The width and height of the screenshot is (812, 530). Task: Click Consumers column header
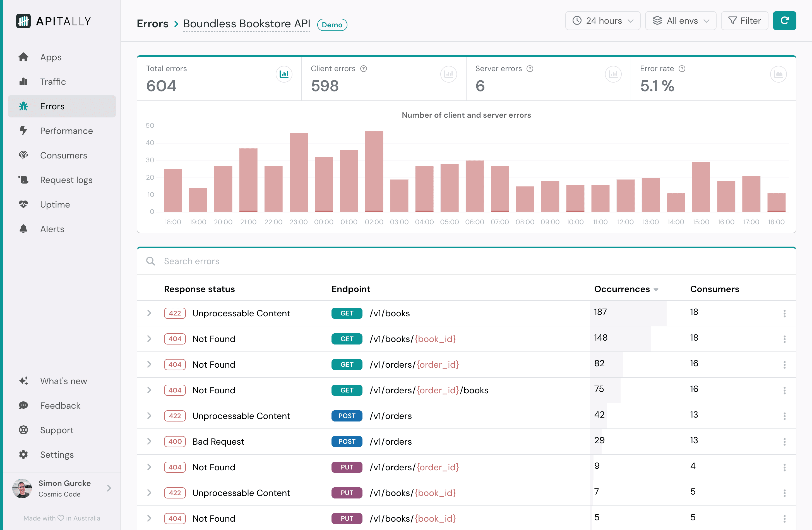pyautogui.click(x=714, y=289)
